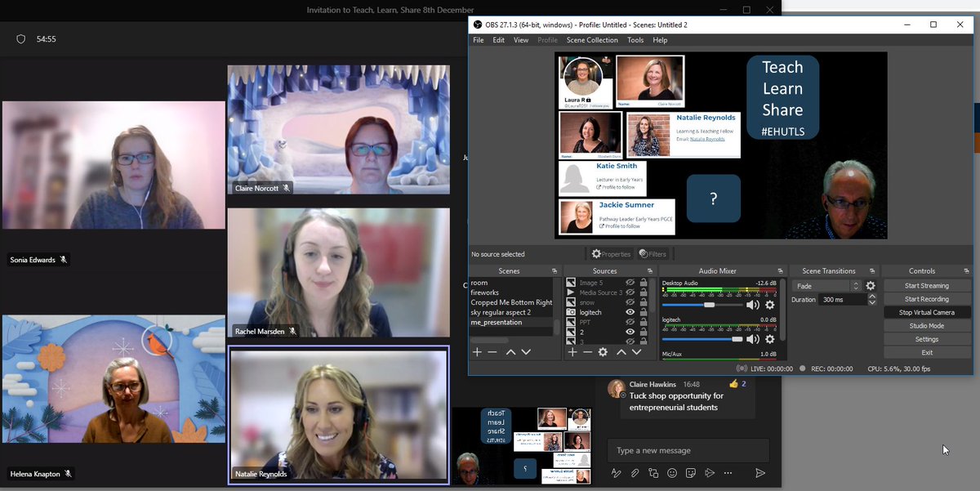This screenshot has height=491, width=980.
Task: Pop out the Scenes dock panel
Action: click(555, 271)
